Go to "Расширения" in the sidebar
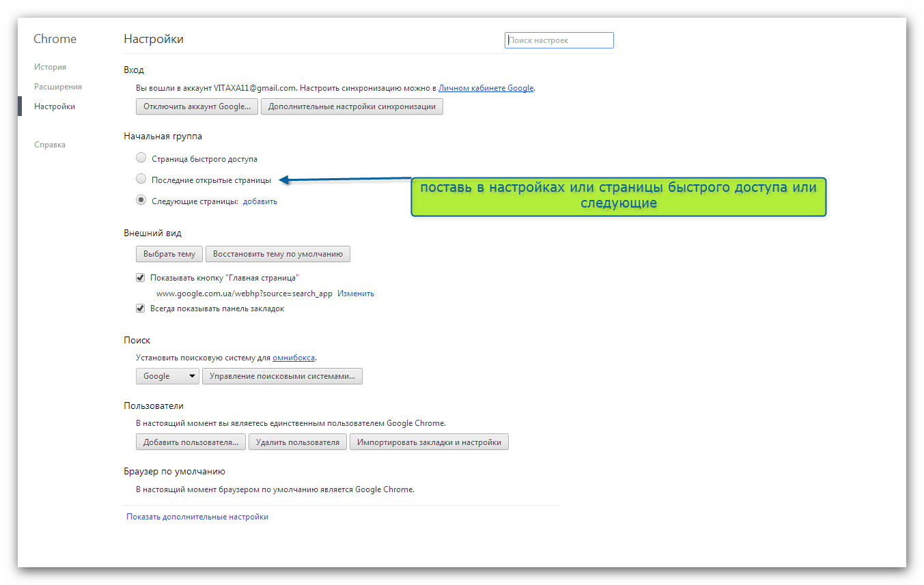Viewport: 924px width, 585px height. tap(58, 87)
